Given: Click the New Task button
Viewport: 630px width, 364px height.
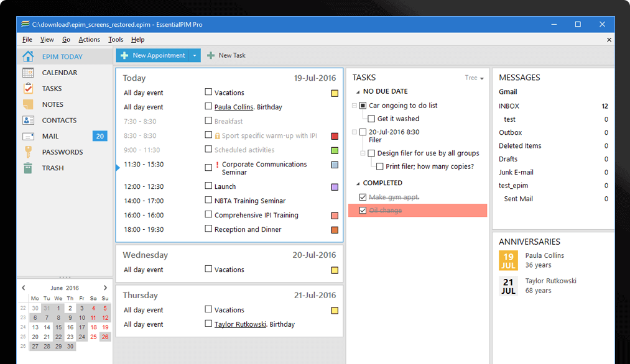Looking at the screenshot, I should pyautogui.click(x=226, y=55).
